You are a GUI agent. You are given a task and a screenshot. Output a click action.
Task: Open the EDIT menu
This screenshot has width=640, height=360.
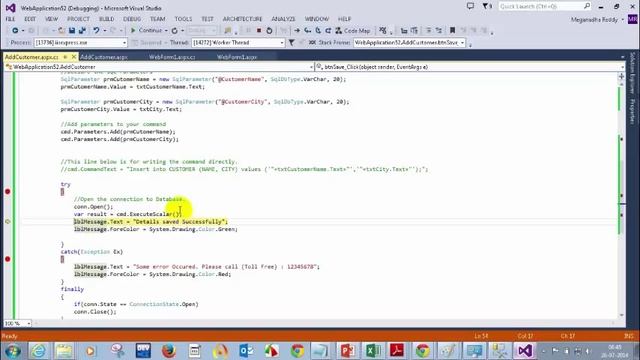pyautogui.click(x=30, y=19)
